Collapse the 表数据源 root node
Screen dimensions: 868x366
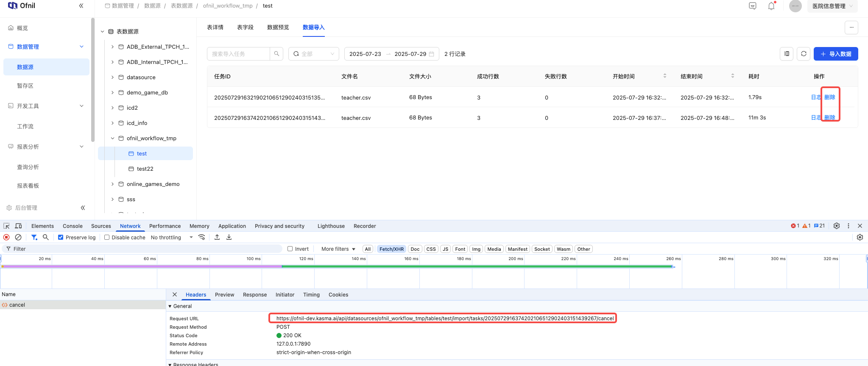tap(102, 31)
